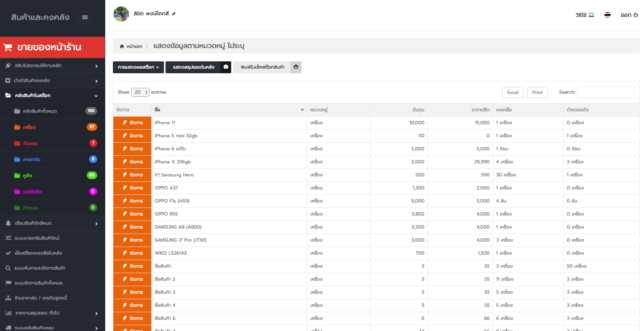Go to หน้าแรก home breadcrumb
Image resolution: width=644 pixels, height=331 pixels.
coord(131,46)
